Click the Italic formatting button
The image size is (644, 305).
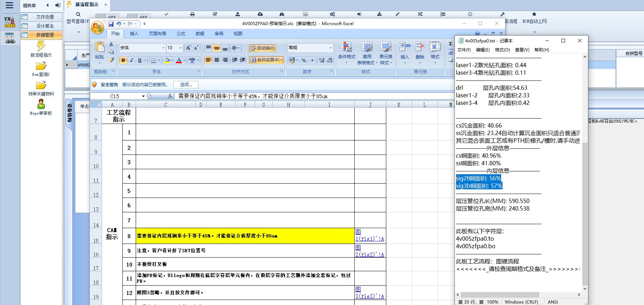click(131, 60)
